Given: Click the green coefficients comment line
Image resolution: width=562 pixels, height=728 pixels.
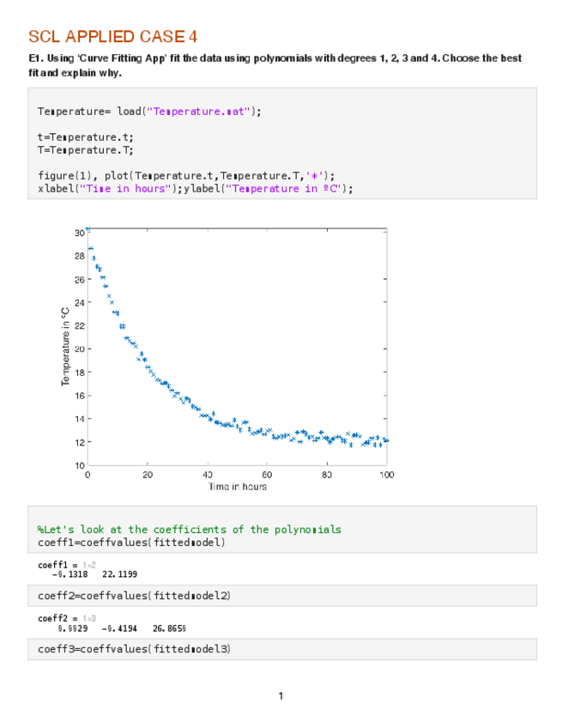Looking at the screenshot, I should click(x=190, y=530).
